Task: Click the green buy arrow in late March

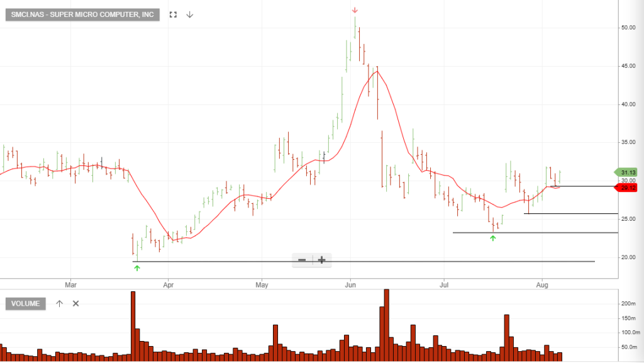Action: [x=137, y=268]
